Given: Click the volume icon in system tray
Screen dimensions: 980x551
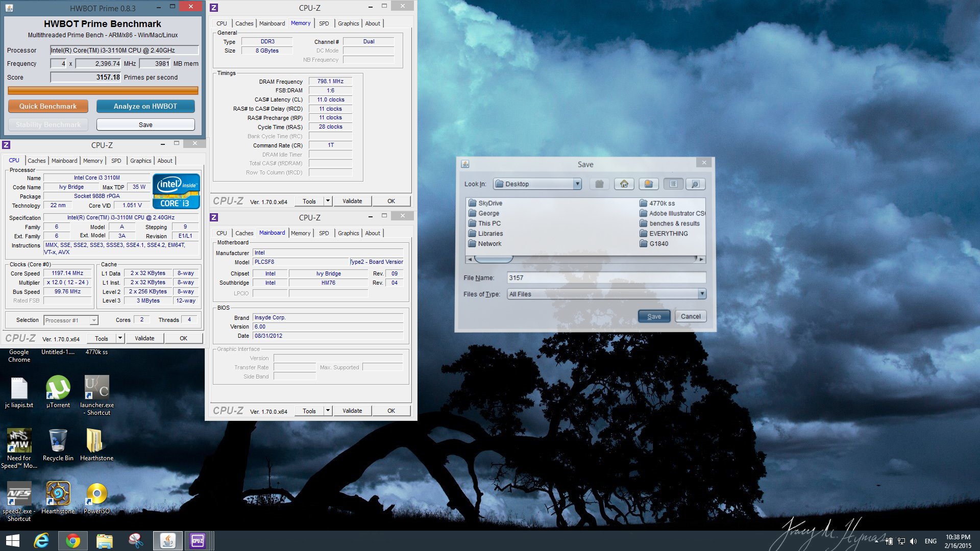Looking at the screenshot, I should coord(914,541).
